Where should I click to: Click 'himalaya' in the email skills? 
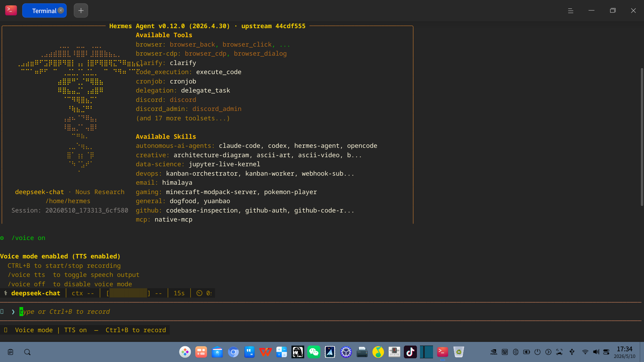(x=177, y=183)
